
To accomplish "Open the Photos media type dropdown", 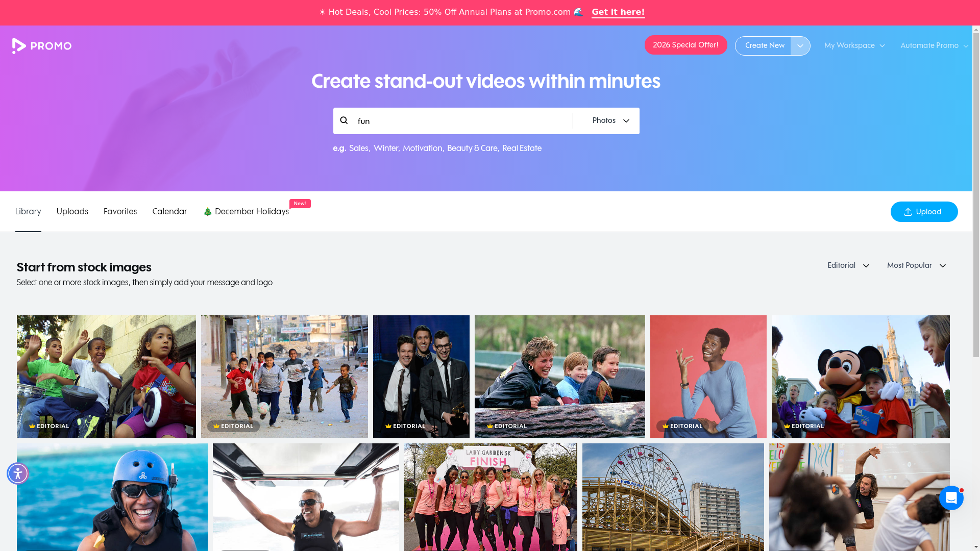I will point(610,121).
